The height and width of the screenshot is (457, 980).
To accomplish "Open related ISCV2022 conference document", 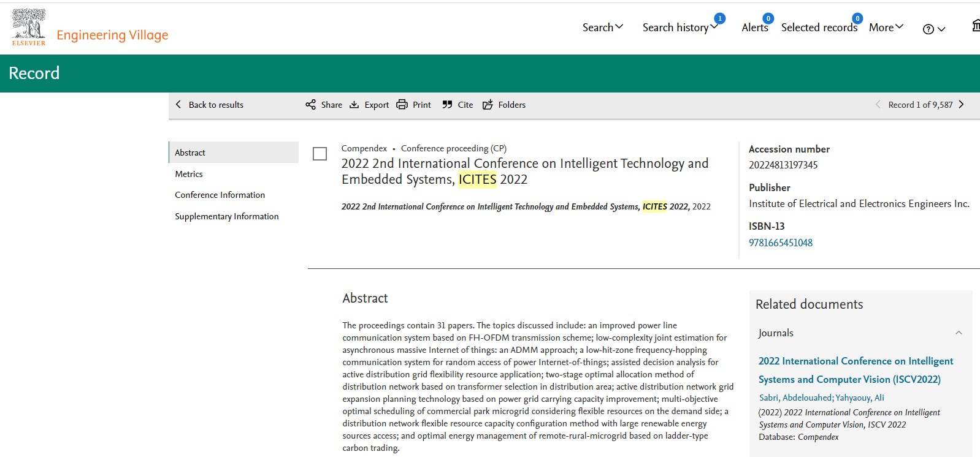I will pos(856,370).
